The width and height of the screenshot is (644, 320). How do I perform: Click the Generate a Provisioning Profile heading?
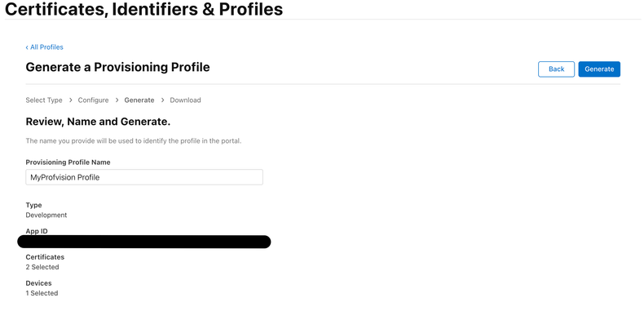(117, 67)
